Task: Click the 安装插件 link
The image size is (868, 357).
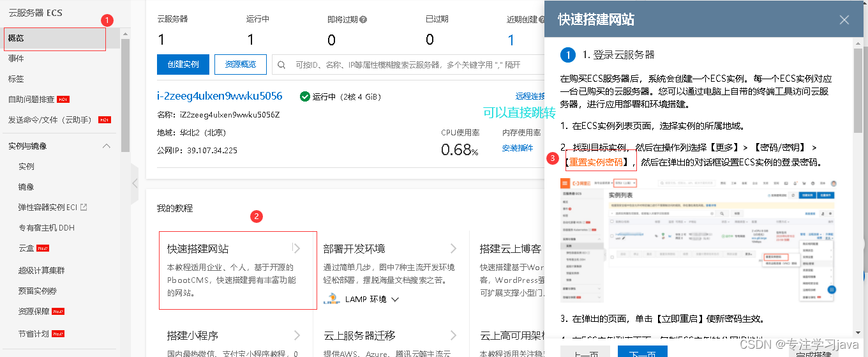Action: pyautogui.click(x=518, y=148)
